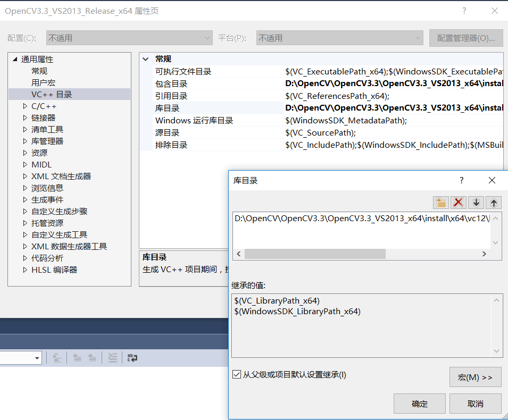Image resolution: width=508 pixels, height=420 pixels.
Task: Close the 库目录 dialog
Action: (492, 180)
